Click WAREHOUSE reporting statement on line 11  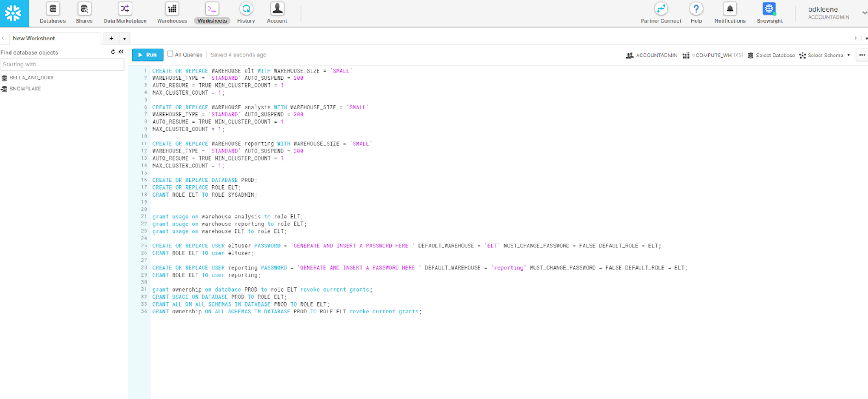[x=262, y=144]
